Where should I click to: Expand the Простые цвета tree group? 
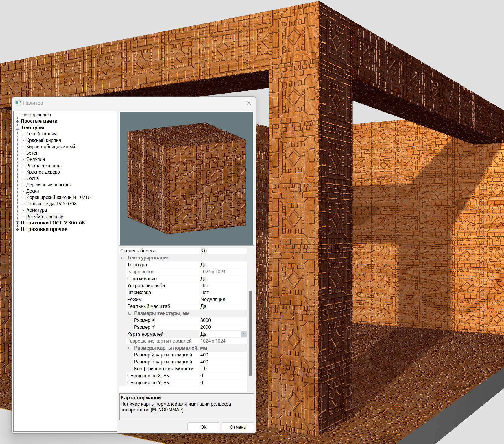[x=18, y=121]
